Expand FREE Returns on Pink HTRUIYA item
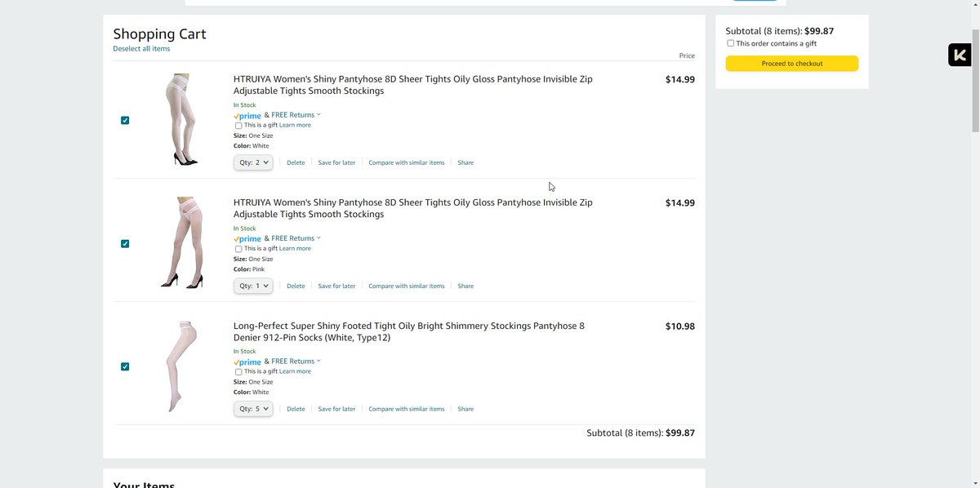980x488 pixels. point(296,238)
